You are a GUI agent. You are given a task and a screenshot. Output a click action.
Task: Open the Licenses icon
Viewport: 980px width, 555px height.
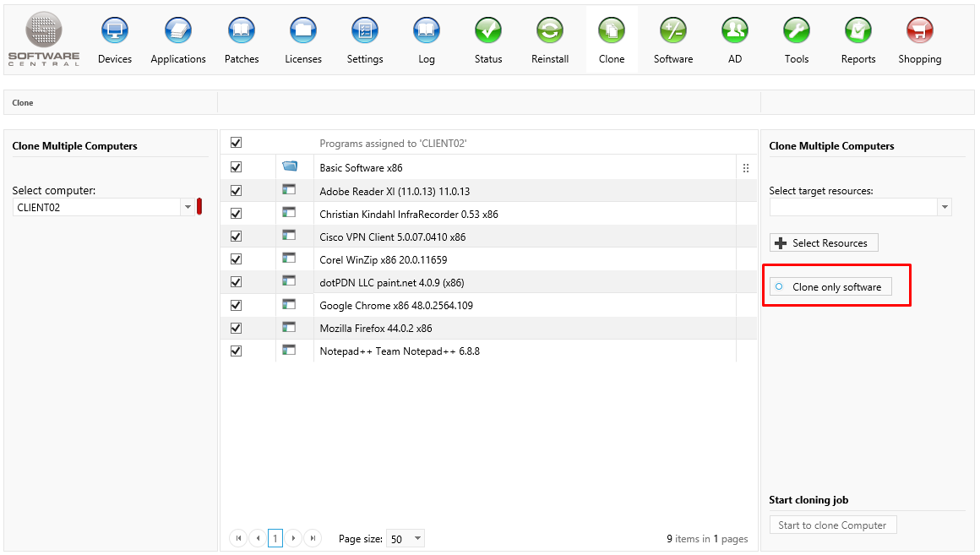pos(303,31)
